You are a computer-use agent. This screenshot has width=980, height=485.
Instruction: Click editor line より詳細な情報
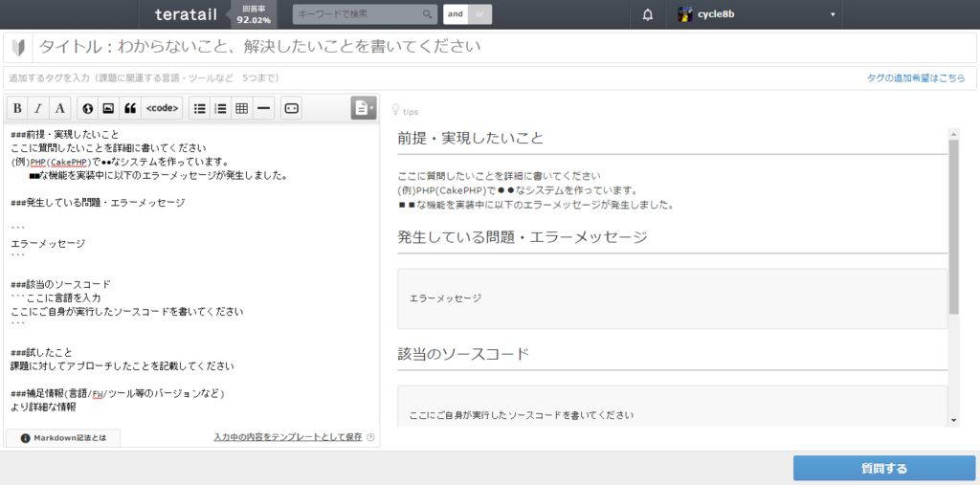43,407
